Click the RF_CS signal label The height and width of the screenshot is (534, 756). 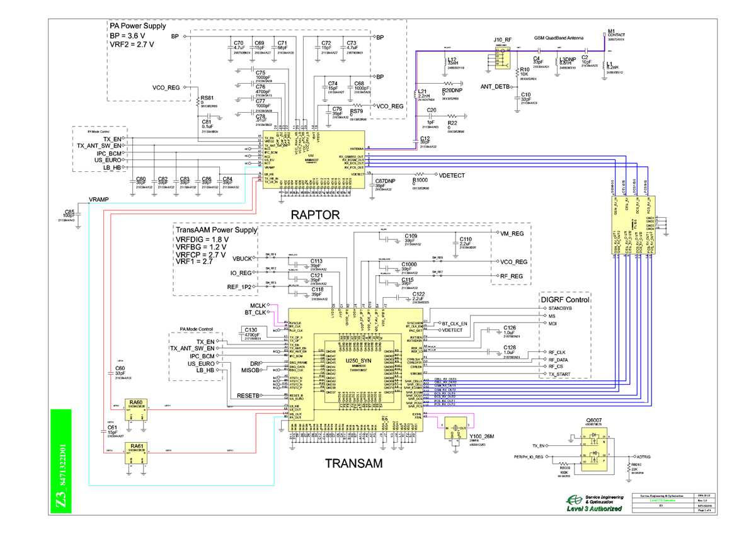pos(556,366)
